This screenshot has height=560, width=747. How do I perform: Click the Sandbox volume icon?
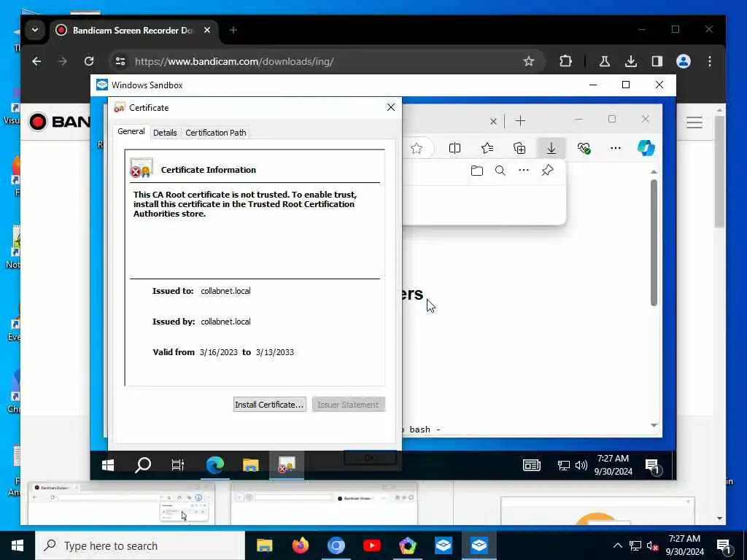(x=581, y=465)
